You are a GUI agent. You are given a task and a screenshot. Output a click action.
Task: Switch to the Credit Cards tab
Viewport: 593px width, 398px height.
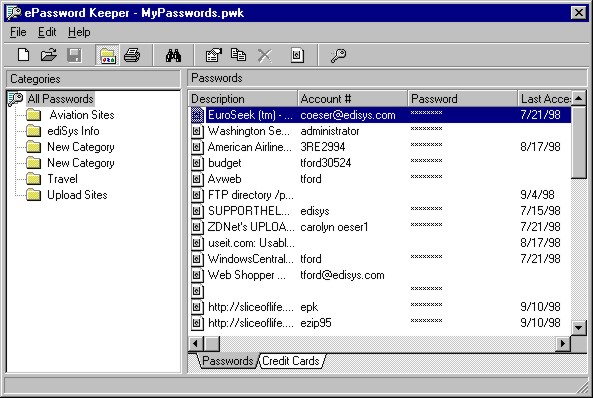point(290,361)
